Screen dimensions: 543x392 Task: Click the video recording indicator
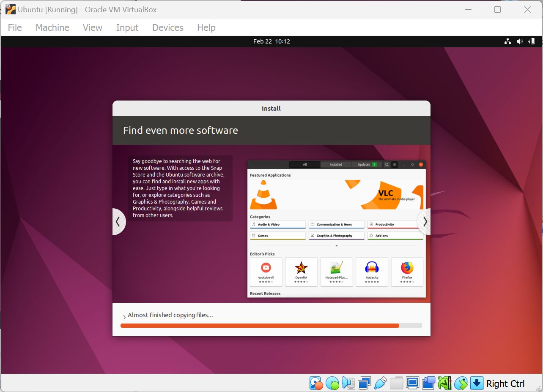click(x=428, y=383)
